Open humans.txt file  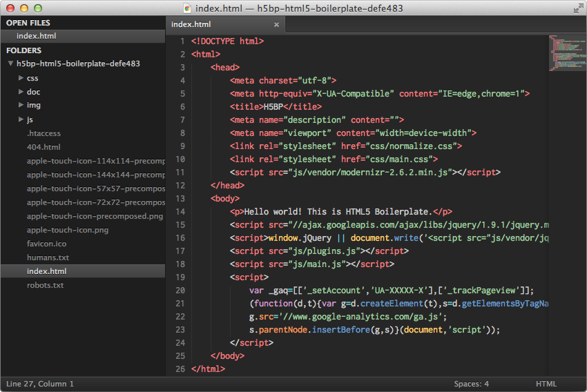click(x=48, y=257)
